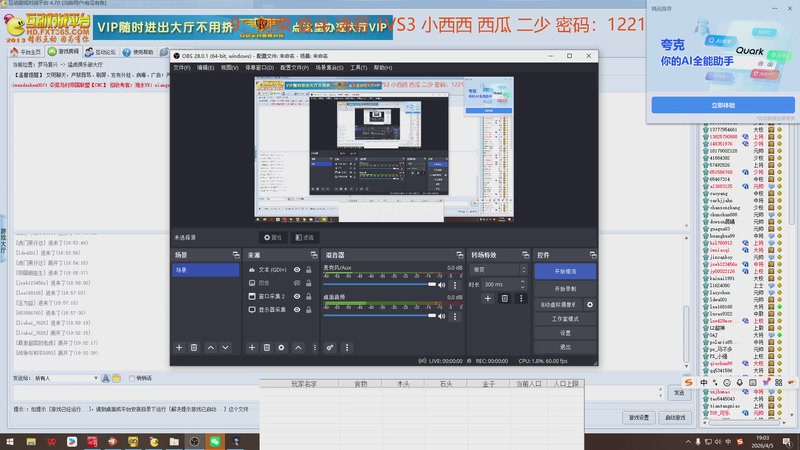
Task: Switch to game room tab
Action: [64, 52]
